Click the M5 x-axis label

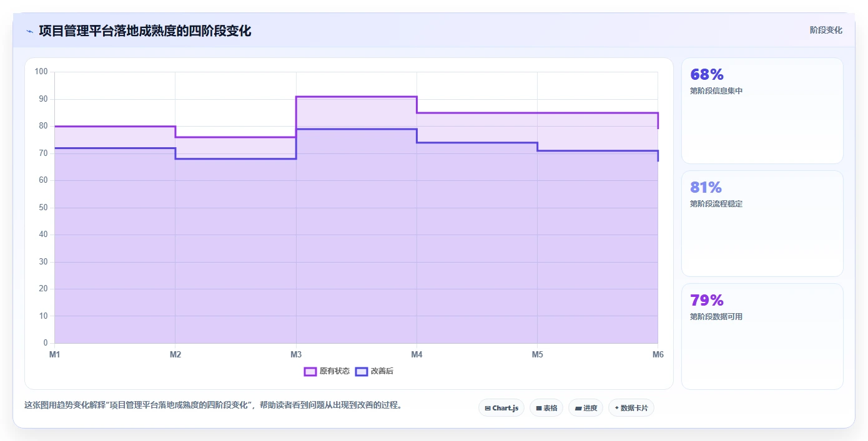[x=537, y=354]
